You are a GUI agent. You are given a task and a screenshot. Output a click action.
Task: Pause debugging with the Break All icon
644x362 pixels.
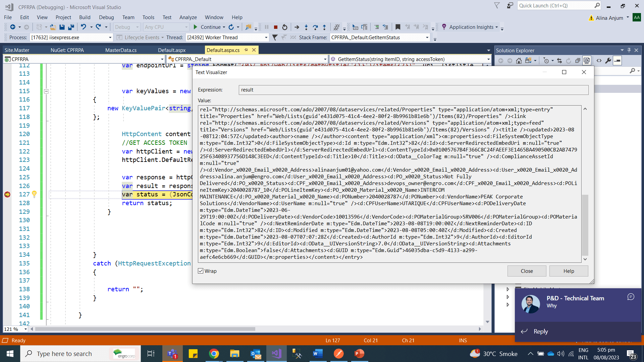(x=266, y=27)
